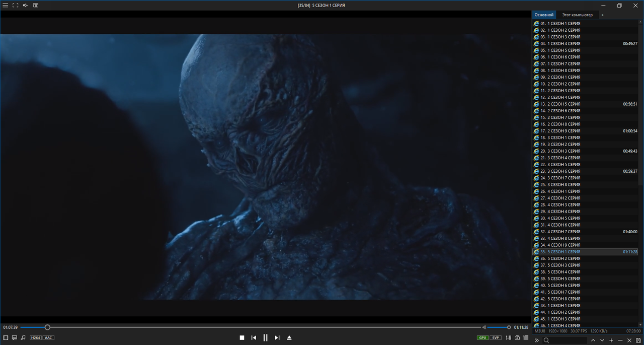Click 1920×1080 resolution in status bar
This screenshot has width=644, height=345.
point(557,331)
